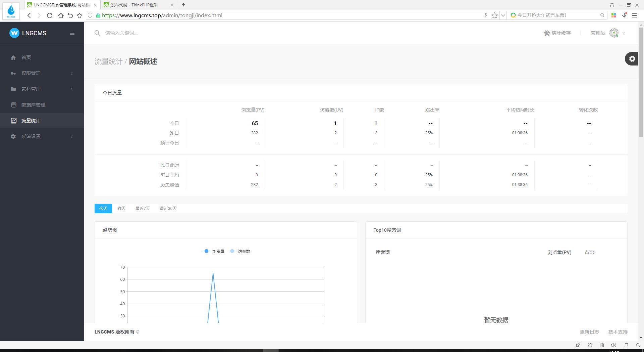Toggle 浏览量 series in chart legend
The height and width of the screenshot is (352, 644).
click(x=214, y=251)
